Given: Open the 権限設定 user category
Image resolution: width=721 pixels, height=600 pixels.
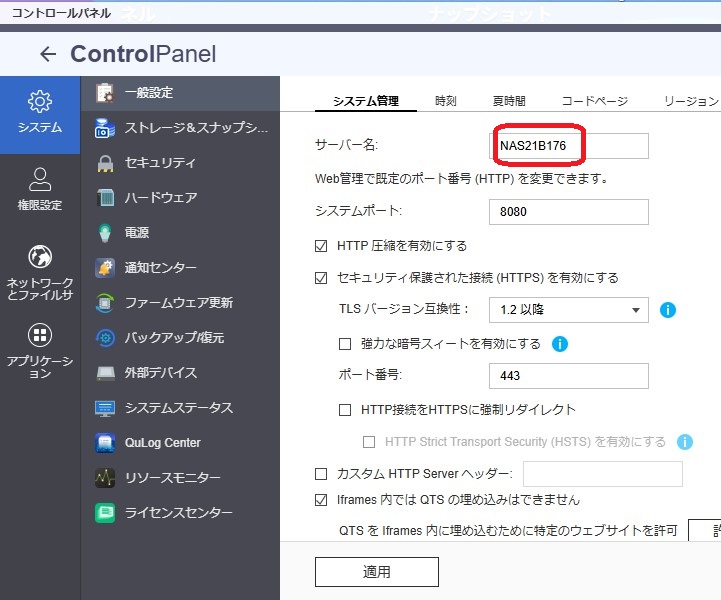Looking at the screenshot, I should point(40,189).
